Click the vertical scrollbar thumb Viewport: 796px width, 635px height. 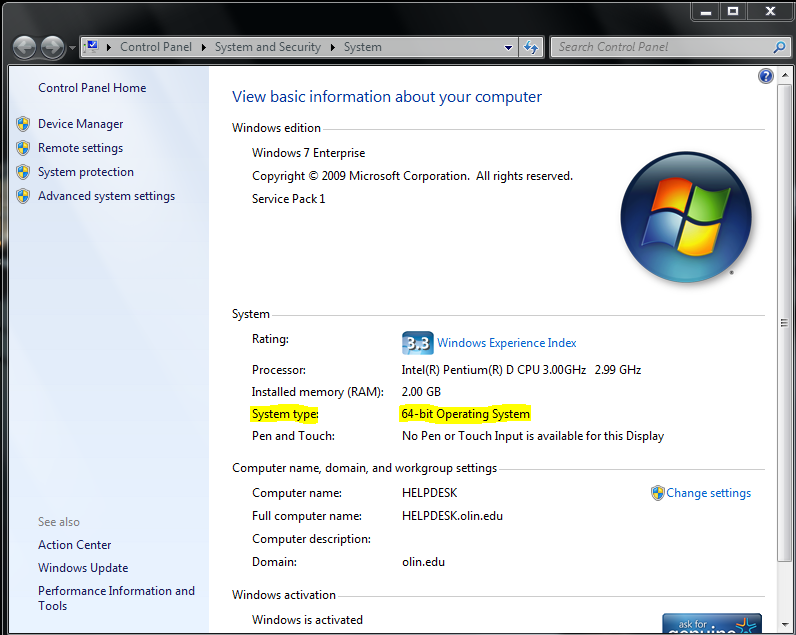(785, 322)
